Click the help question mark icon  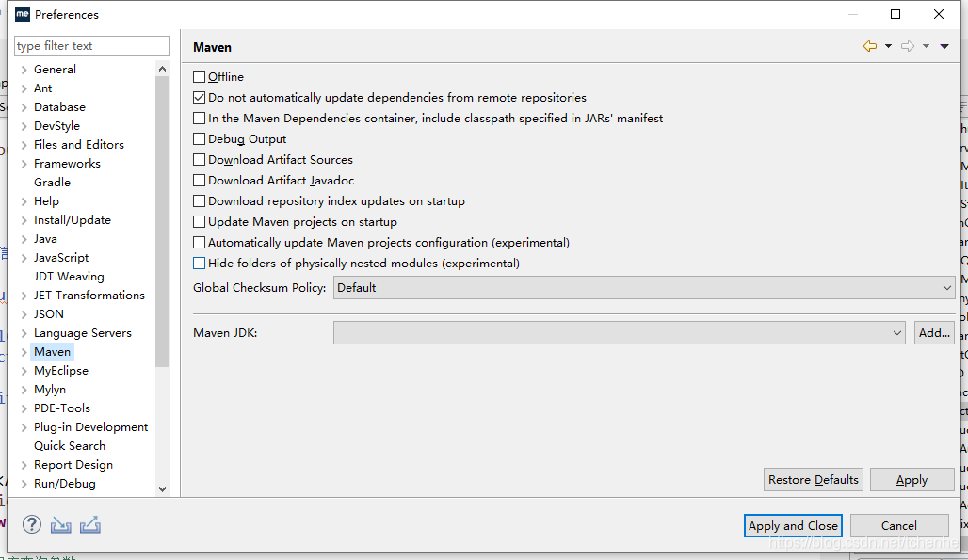pyautogui.click(x=32, y=525)
